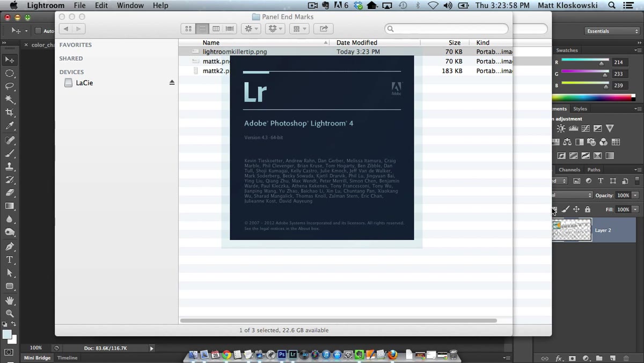Screen dimensions: 644x363
Task: Toggle shape layer filter in Layers panel
Action: (x=613, y=181)
